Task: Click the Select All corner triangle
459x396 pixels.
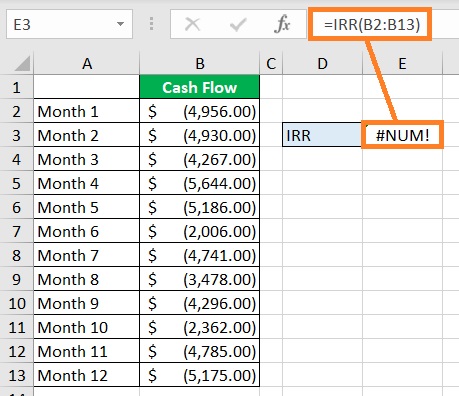Action: tap(22, 63)
